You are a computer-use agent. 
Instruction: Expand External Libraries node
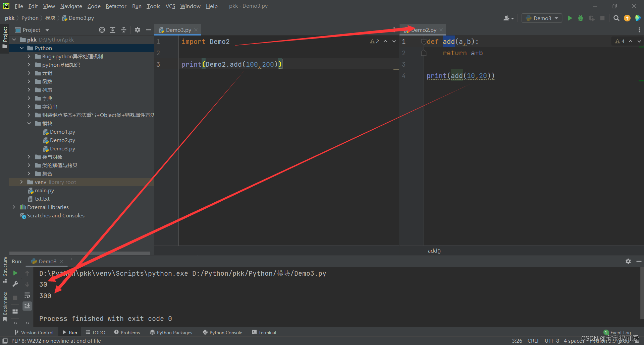(14, 207)
